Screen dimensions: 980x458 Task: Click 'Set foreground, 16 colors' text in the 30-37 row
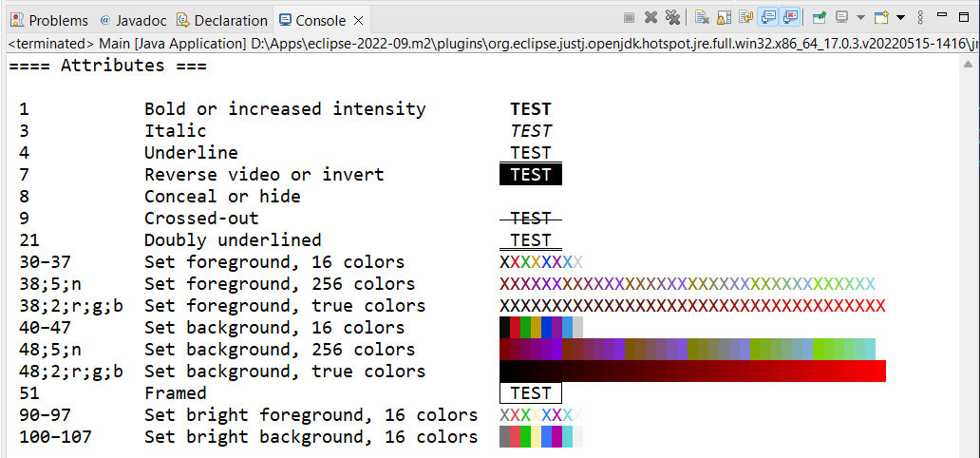click(274, 262)
